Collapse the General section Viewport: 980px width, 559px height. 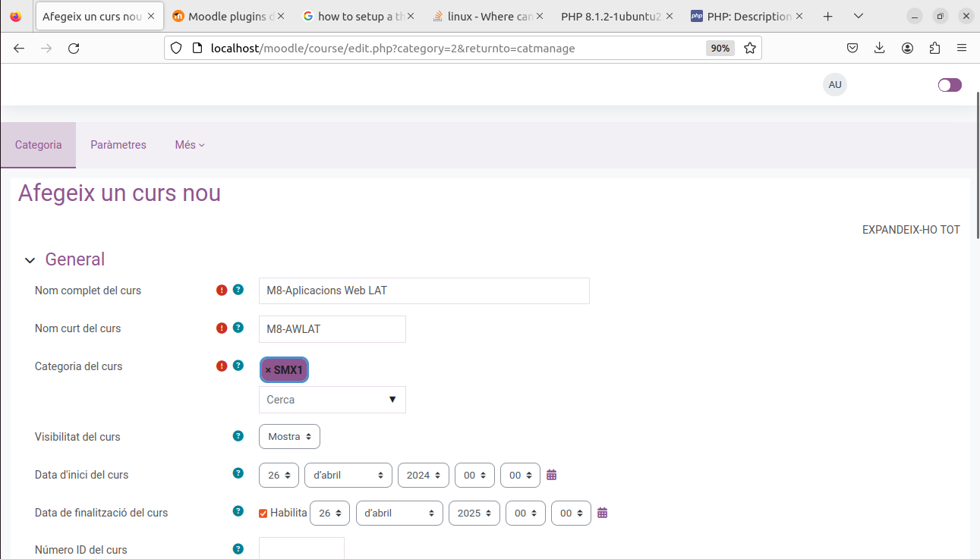coord(30,260)
